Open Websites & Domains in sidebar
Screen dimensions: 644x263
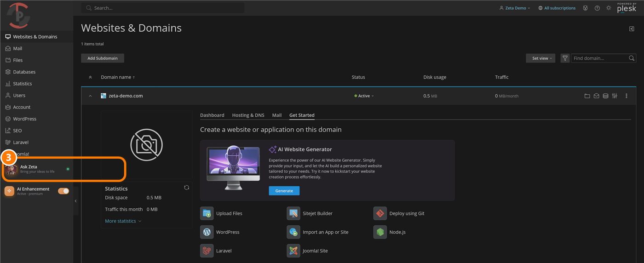pyautogui.click(x=36, y=37)
